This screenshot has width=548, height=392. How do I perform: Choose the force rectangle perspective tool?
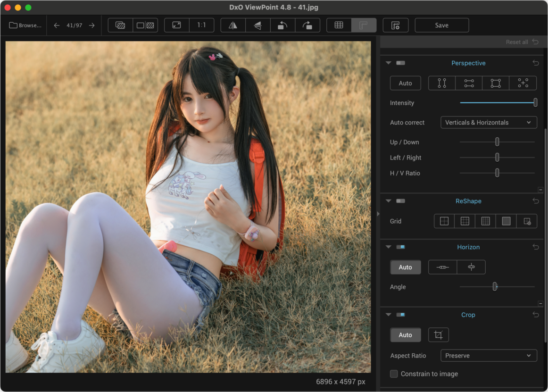tap(496, 83)
